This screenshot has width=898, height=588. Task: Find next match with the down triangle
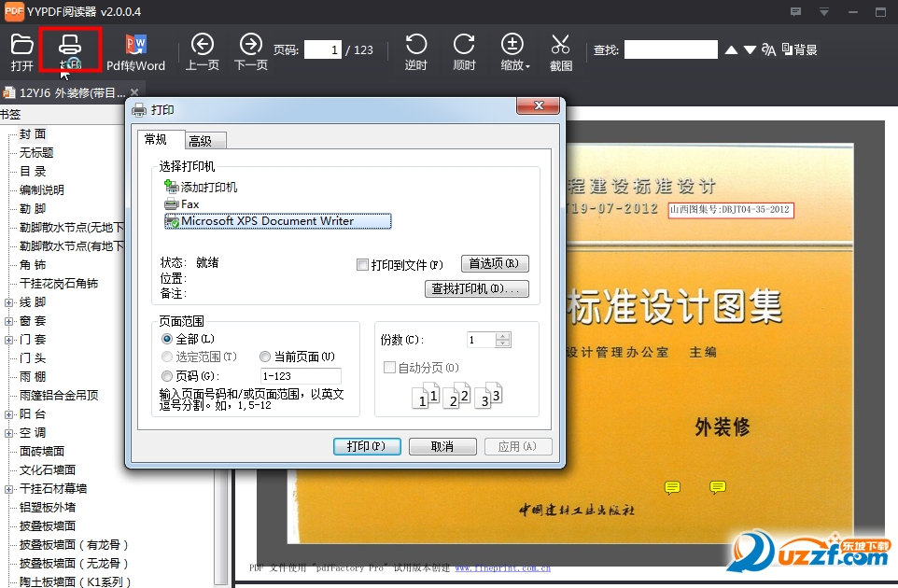tap(750, 50)
